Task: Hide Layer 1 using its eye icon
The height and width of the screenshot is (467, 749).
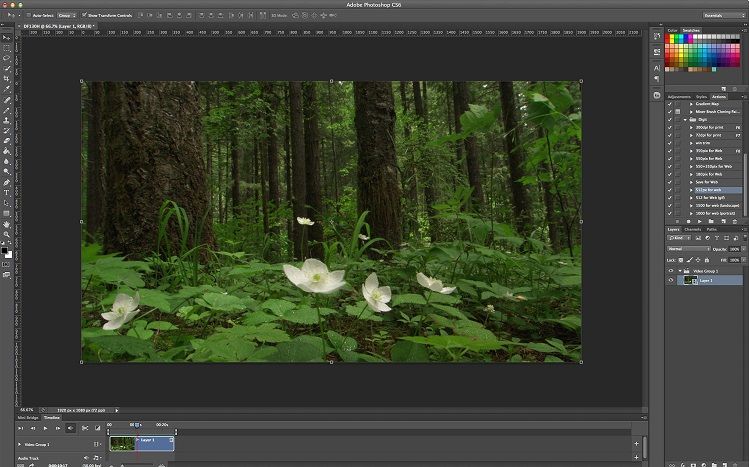Action: point(671,281)
